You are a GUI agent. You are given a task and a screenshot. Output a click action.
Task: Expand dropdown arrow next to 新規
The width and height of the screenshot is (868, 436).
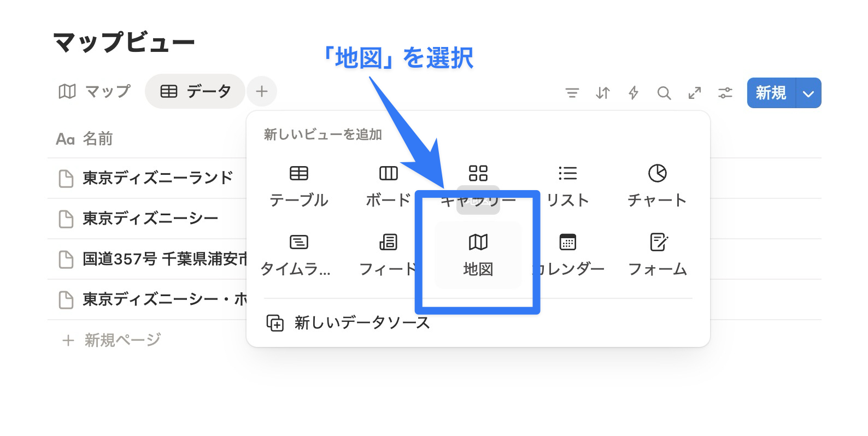(808, 93)
